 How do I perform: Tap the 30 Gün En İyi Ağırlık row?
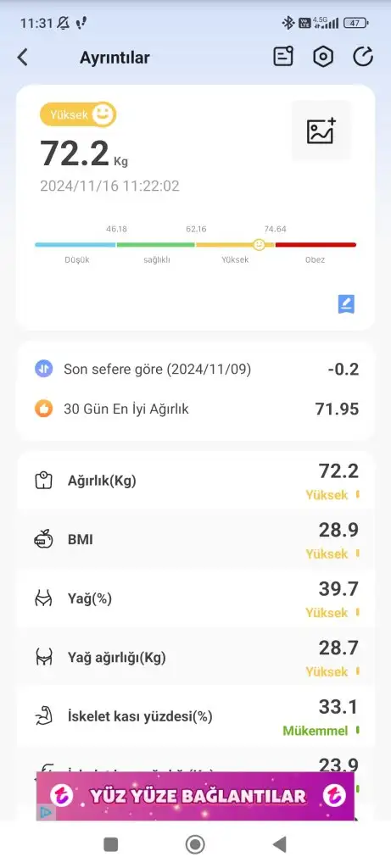(195, 409)
